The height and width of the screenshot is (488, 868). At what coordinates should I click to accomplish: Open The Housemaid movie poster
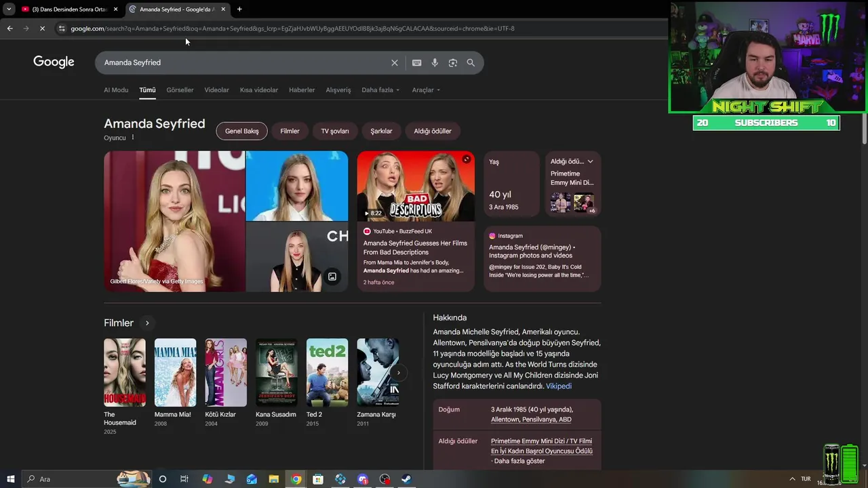click(x=125, y=372)
